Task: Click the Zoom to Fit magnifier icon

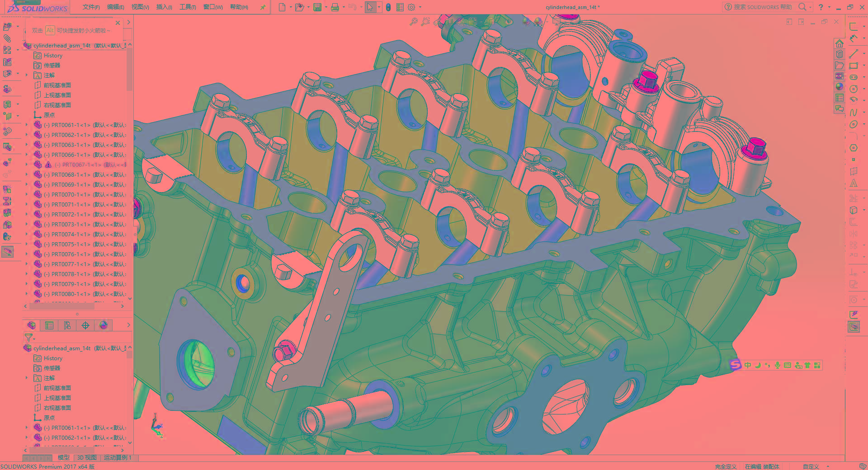Action: click(x=413, y=21)
